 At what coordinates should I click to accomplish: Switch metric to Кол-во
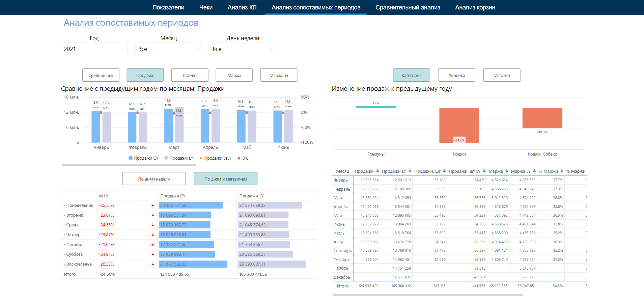[190, 75]
